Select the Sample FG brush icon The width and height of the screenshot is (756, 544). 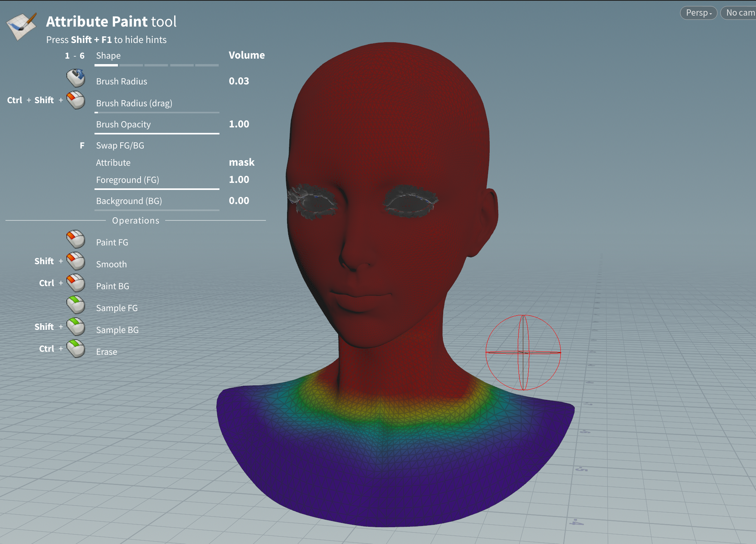(x=77, y=307)
